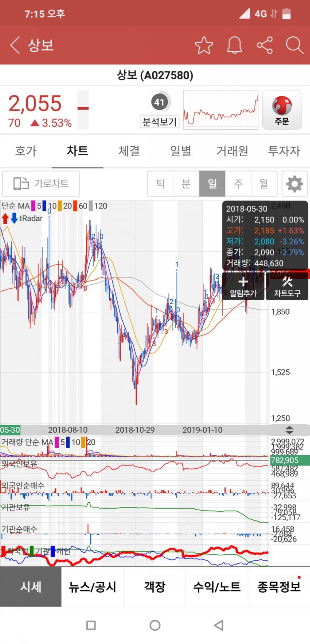The width and height of the screenshot is (310, 644).
Task: Tap the 2019-01-10 date label
Action: pyautogui.click(x=203, y=430)
